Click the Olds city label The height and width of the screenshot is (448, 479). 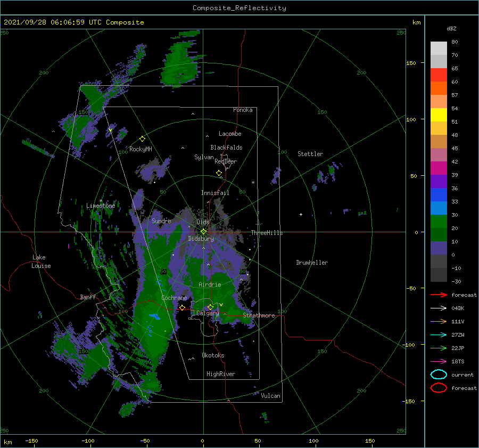[x=203, y=222]
